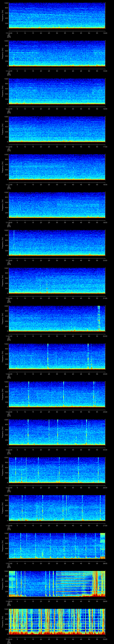The width and height of the screenshot is (114, 644).
Task: Click the 13:13:00 start time label
Action: tap(9, 33)
